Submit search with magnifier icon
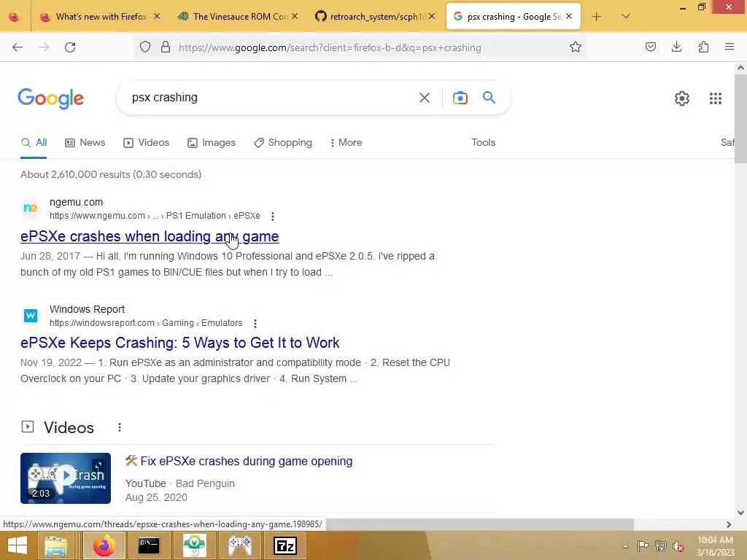This screenshot has height=560, width=747. 489,97
